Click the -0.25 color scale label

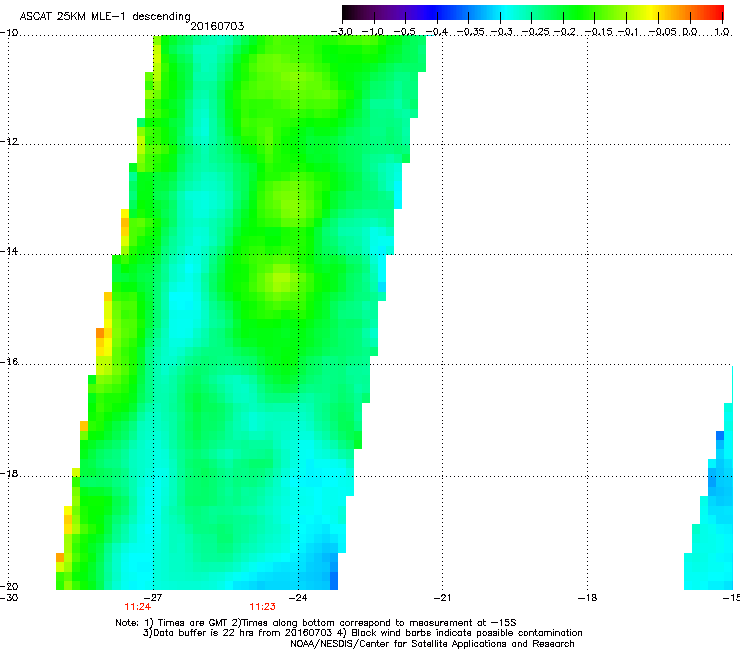[x=536, y=32]
